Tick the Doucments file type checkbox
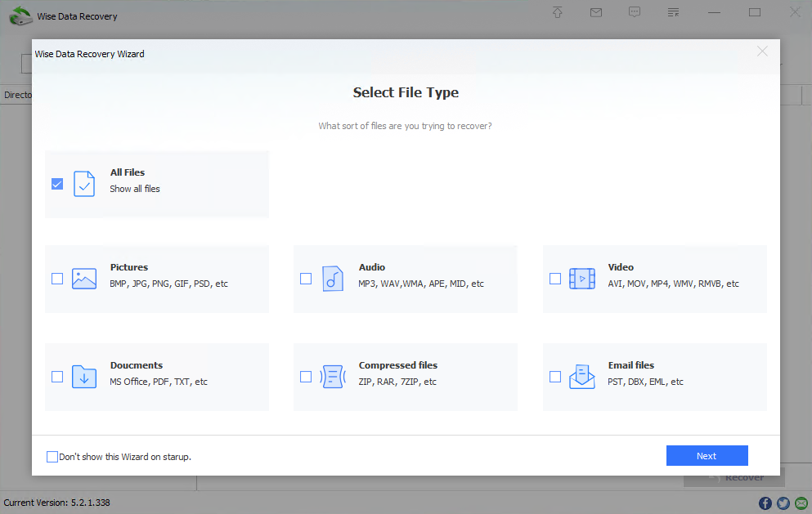Viewport: 812px width, 514px height. click(x=57, y=377)
